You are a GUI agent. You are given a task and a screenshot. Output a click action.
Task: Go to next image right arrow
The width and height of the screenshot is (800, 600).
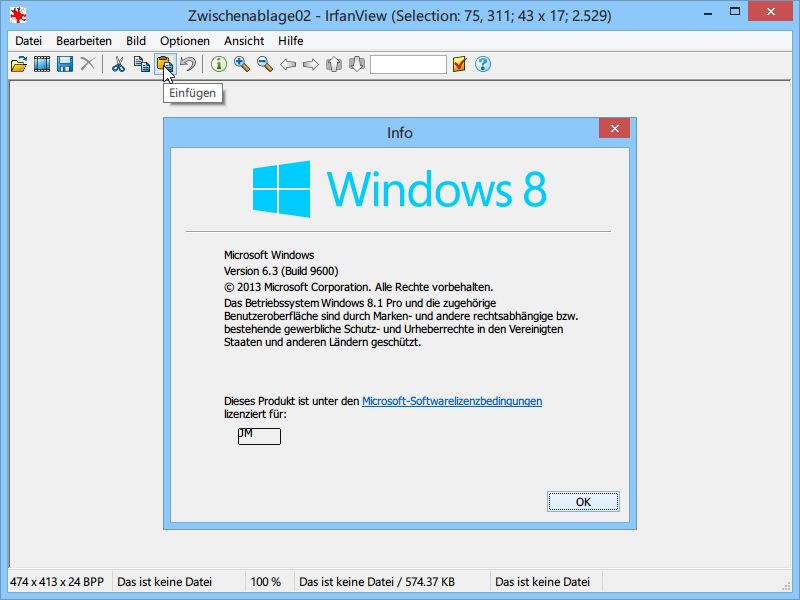click(311, 64)
